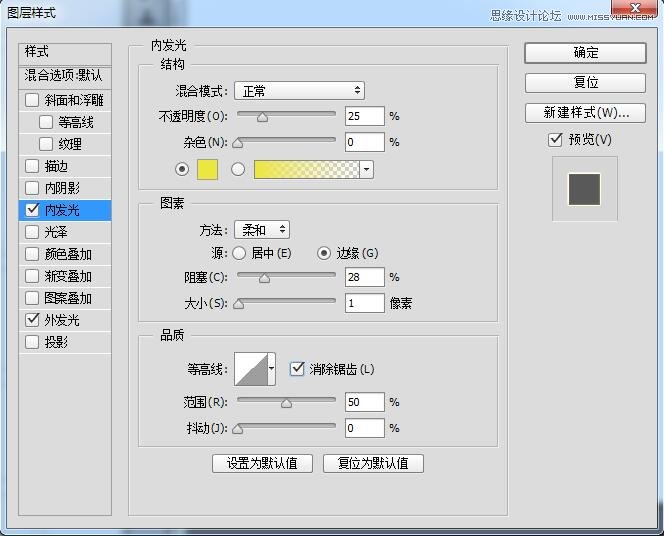This screenshot has height=536, width=664.
Task: Select the 外发光 list entry label
Action: 62,320
